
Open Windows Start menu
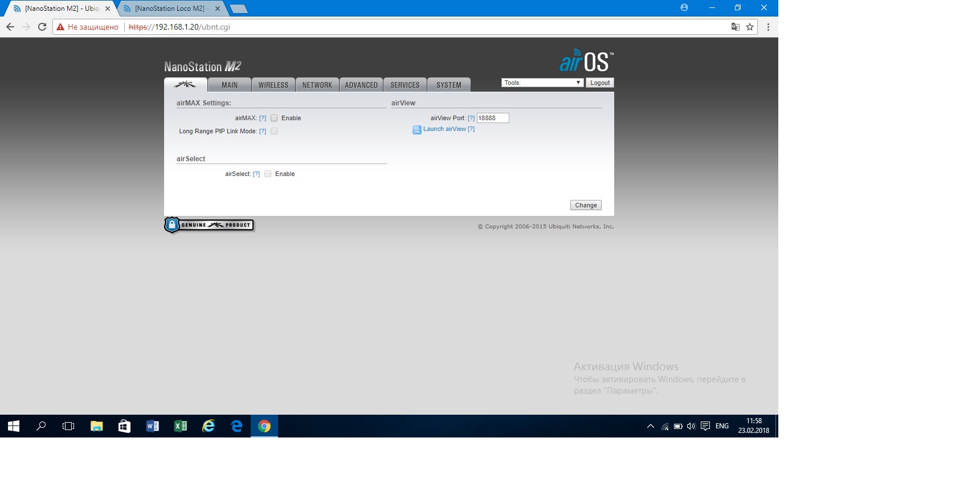tap(14, 426)
